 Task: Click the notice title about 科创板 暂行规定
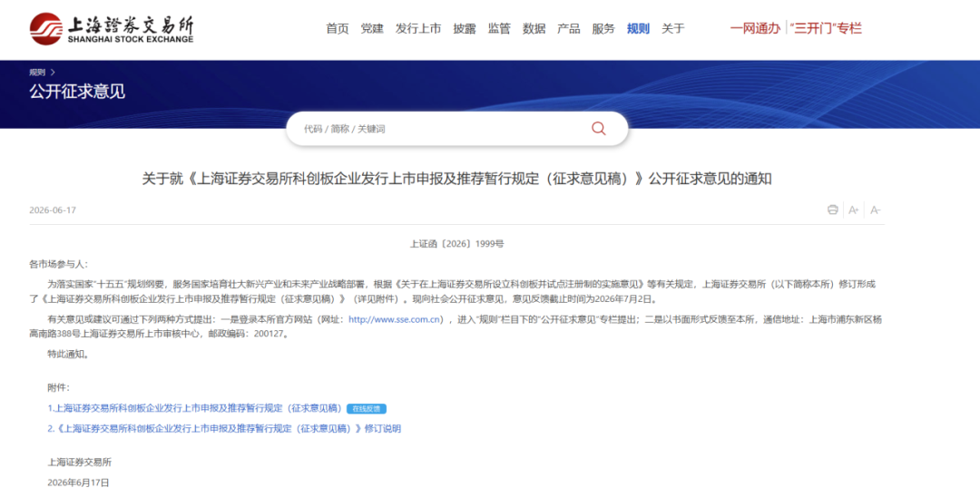click(x=456, y=180)
